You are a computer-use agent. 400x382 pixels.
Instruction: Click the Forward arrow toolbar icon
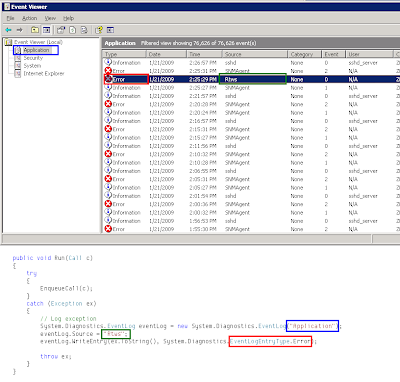[19, 30]
